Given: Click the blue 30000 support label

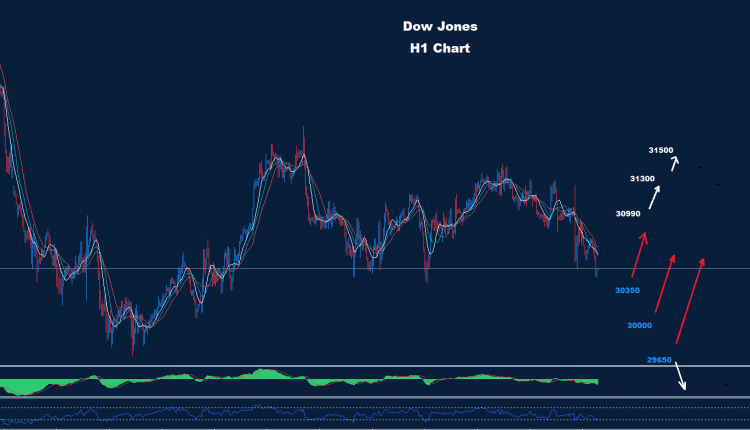Looking at the screenshot, I should click(x=639, y=326).
